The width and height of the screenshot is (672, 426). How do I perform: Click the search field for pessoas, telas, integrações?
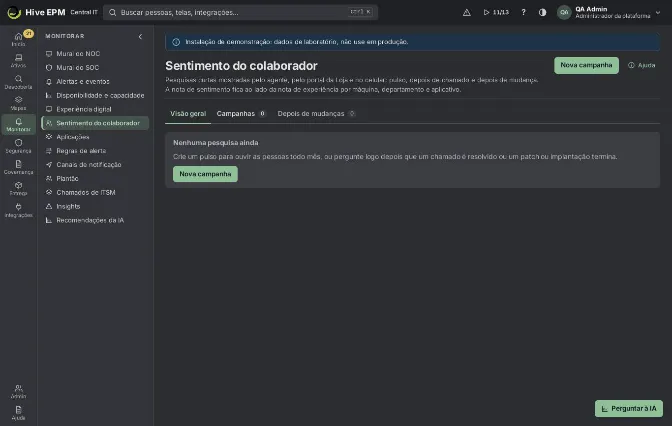point(240,12)
